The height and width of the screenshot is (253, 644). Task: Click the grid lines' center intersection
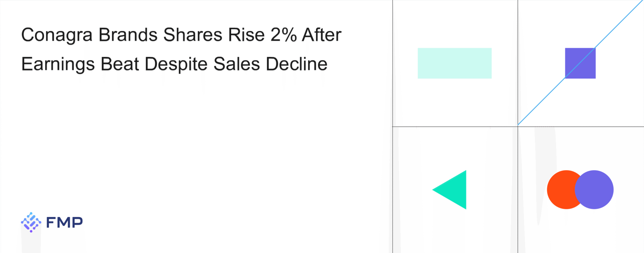(518, 127)
